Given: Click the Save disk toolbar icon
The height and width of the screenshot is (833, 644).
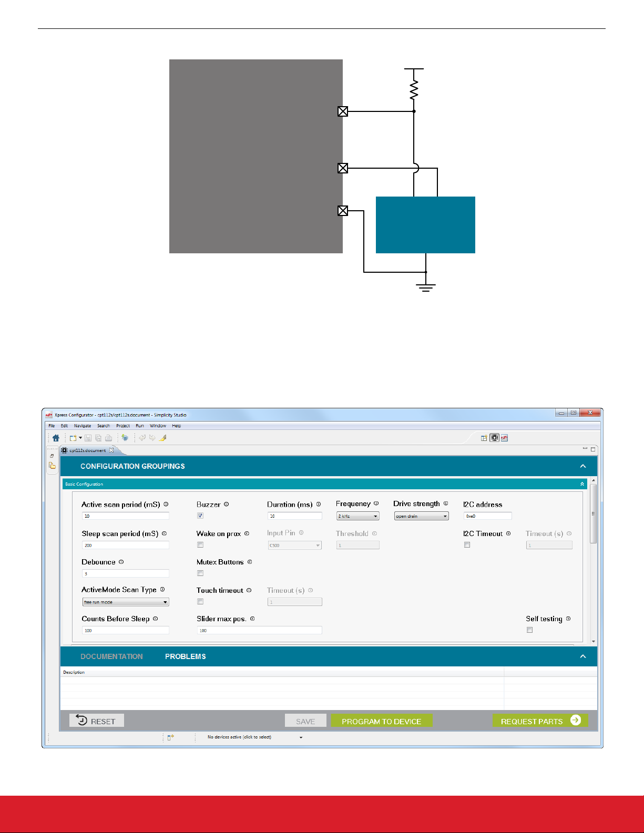Looking at the screenshot, I should point(88,438).
